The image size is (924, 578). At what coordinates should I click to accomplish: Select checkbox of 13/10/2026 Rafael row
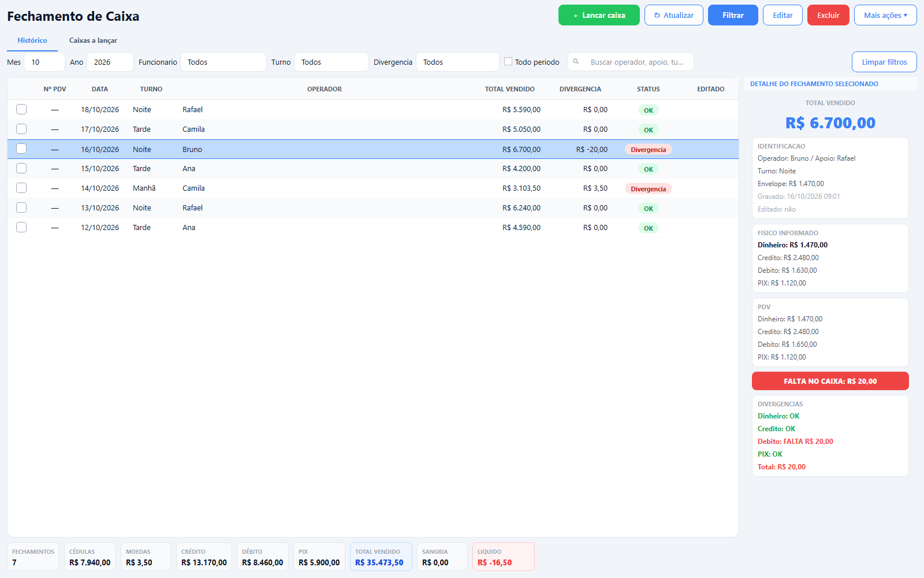coord(21,208)
